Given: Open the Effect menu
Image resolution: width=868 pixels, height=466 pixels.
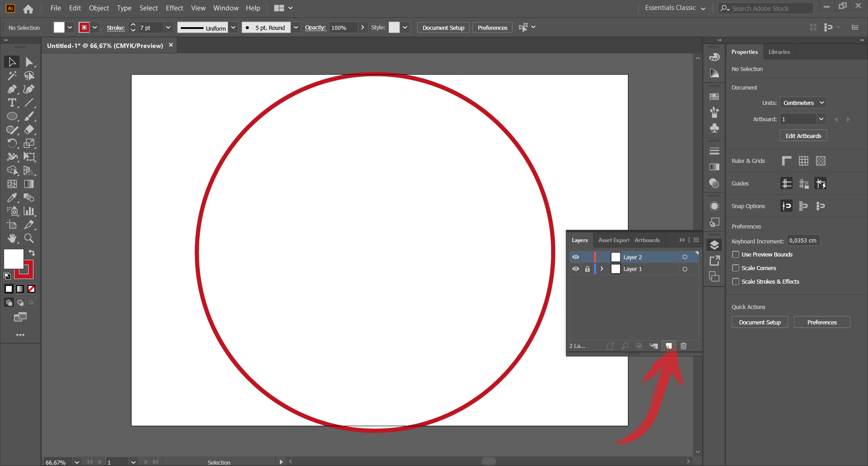Looking at the screenshot, I should (x=175, y=8).
